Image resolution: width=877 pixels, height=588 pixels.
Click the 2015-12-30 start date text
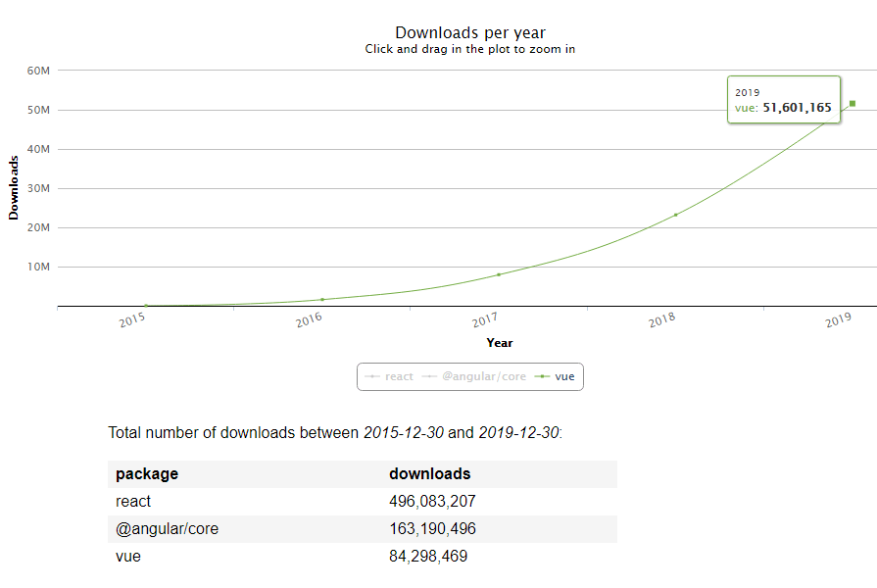click(403, 432)
